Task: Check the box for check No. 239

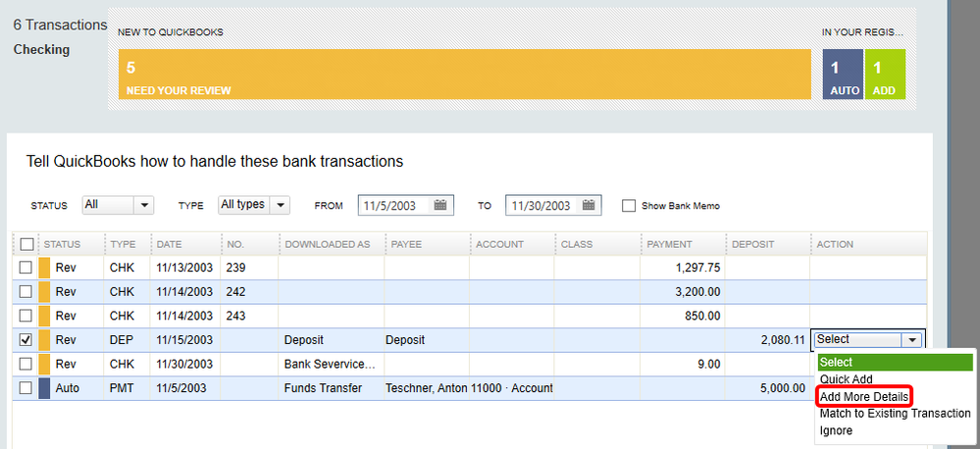Action: point(26,268)
